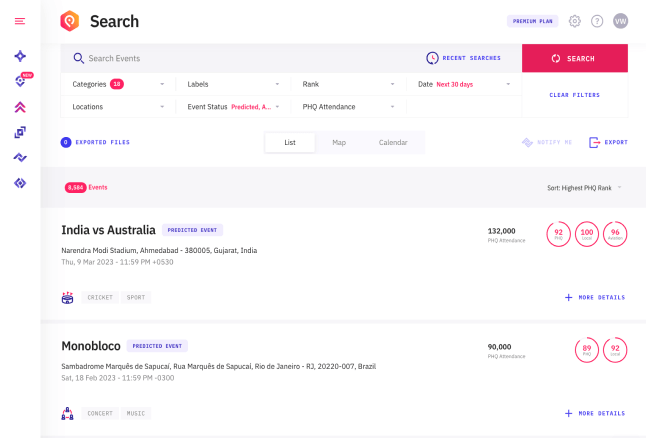Click the recent searches clock icon
The height and width of the screenshot is (438, 646).
coord(432,59)
